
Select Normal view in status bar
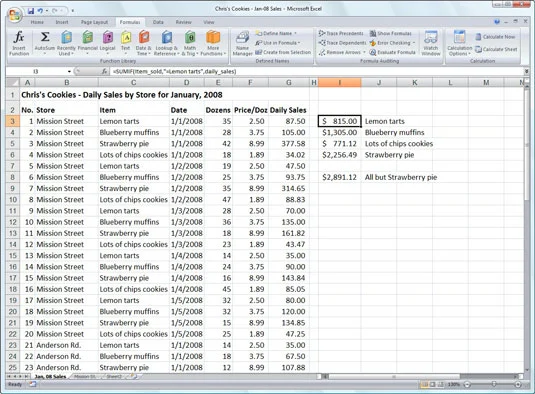pos(425,384)
